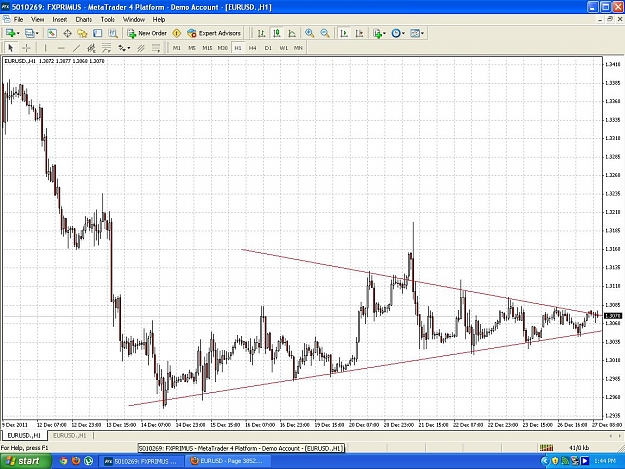Click the 41/0 kb connection status
The height and width of the screenshot is (469, 625).
tap(579, 448)
